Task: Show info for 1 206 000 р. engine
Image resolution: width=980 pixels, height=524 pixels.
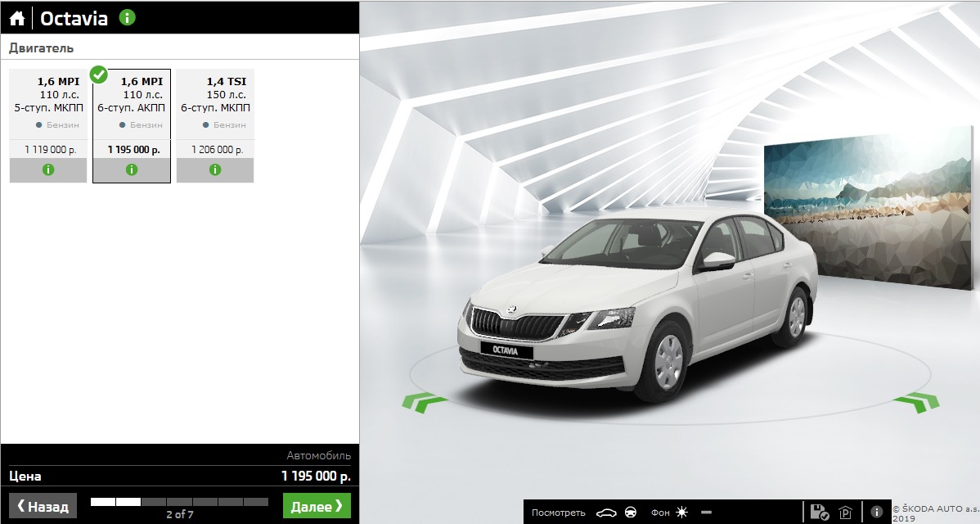Action: click(215, 169)
